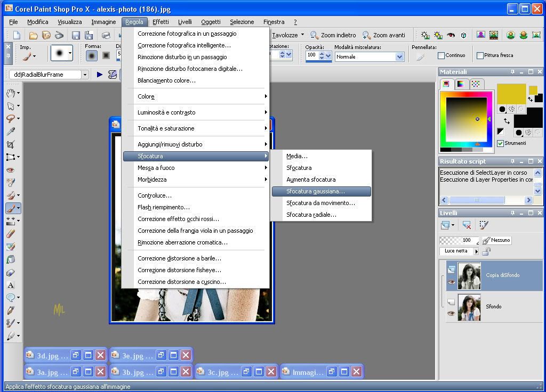Click the New file icon
The width and height of the screenshot is (546, 392).
[17, 35]
